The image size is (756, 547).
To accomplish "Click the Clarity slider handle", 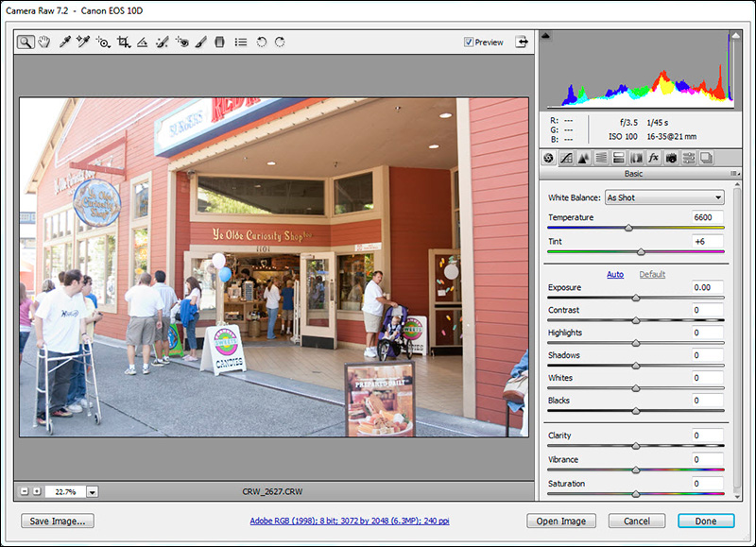I will click(636, 446).
